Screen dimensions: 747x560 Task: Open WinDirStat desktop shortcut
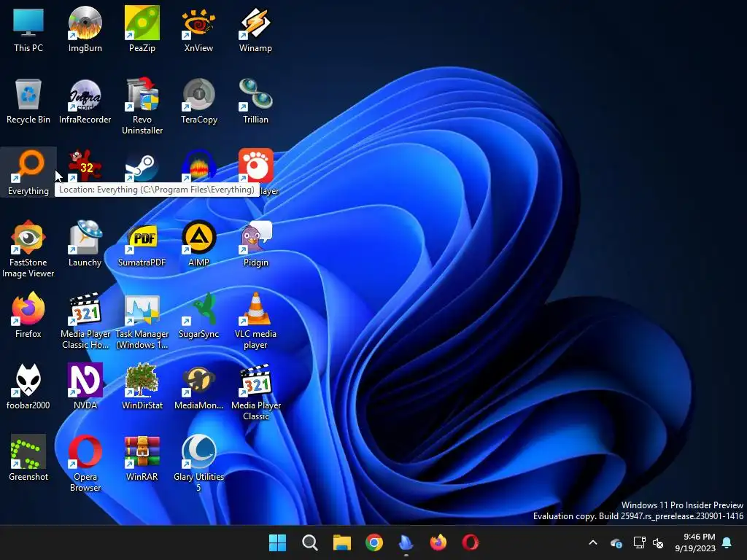pyautogui.click(x=142, y=386)
